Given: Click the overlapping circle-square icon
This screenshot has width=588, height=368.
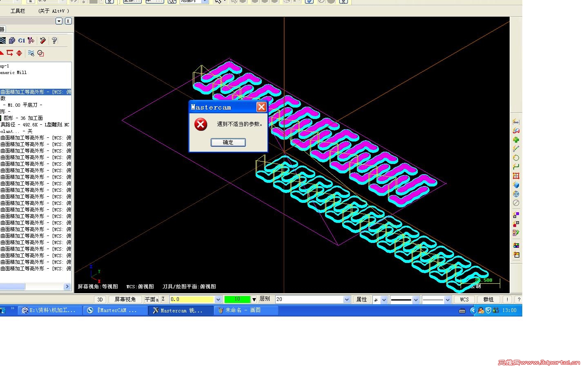Looking at the screenshot, I should click(x=41, y=53).
